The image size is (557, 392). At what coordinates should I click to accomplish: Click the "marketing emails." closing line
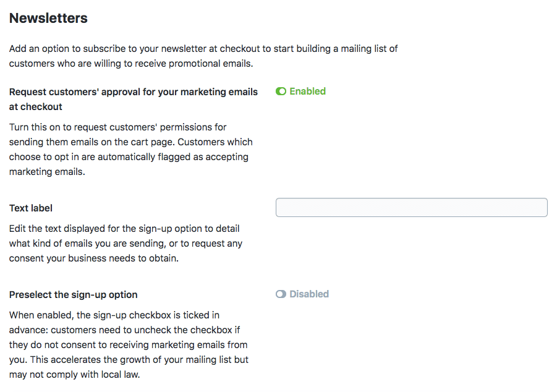[46, 172]
